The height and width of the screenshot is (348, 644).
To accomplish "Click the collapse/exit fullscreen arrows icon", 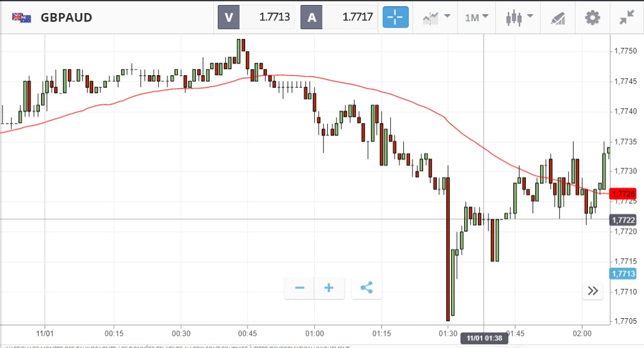I will pyautogui.click(x=627, y=17).
